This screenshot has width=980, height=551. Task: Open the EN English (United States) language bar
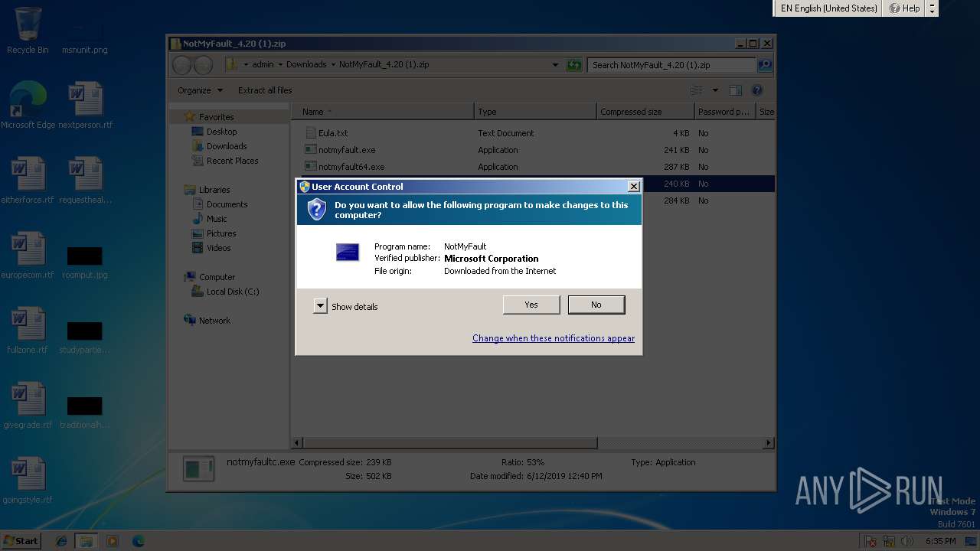click(x=828, y=8)
